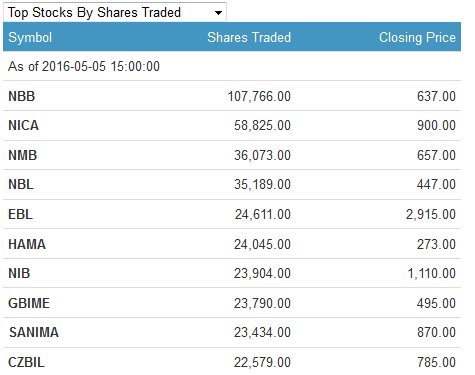Screen dimensions: 475x375
Task: Open the GBIME stock symbol
Action: (x=29, y=303)
